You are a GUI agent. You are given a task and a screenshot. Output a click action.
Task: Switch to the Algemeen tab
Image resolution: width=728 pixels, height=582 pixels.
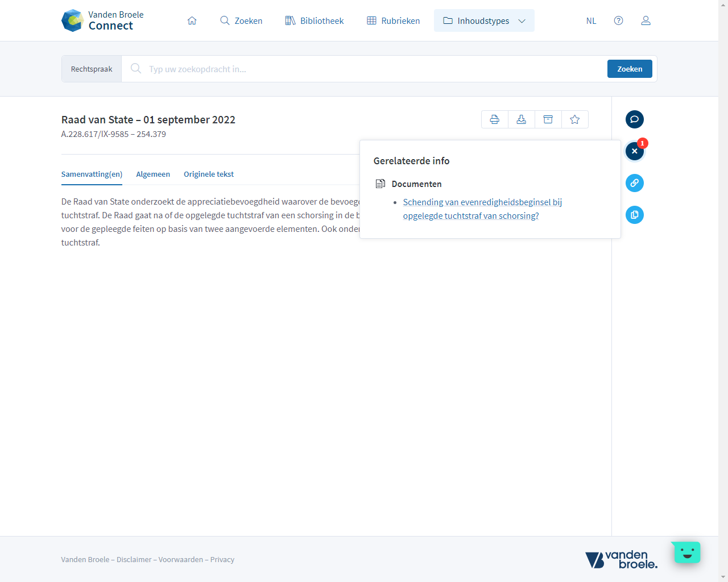(153, 174)
